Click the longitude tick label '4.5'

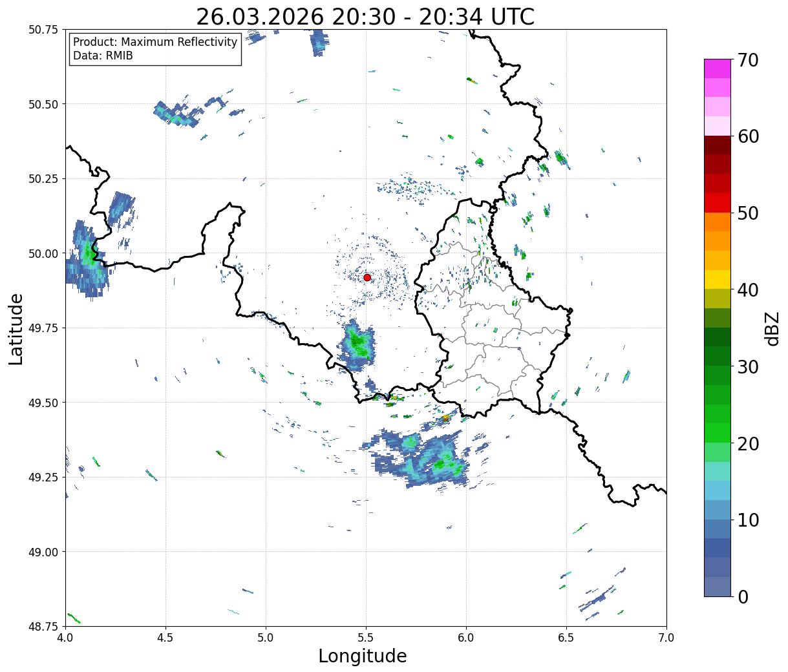tap(165, 637)
